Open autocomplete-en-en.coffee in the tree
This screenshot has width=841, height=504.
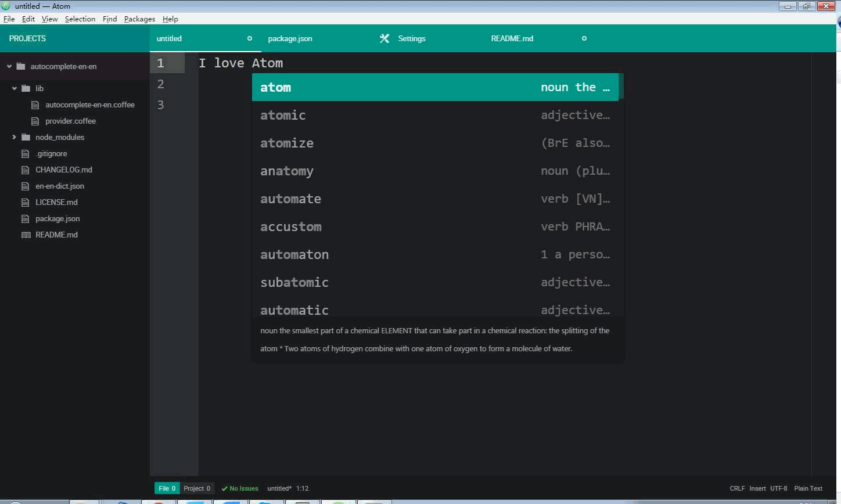pos(90,105)
